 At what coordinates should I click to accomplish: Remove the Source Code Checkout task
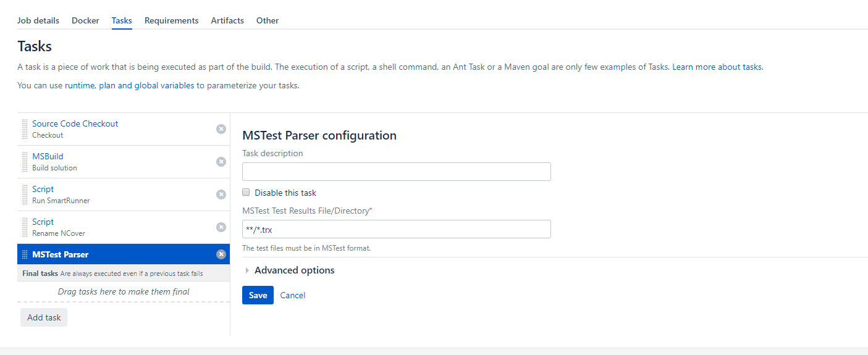point(221,129)
